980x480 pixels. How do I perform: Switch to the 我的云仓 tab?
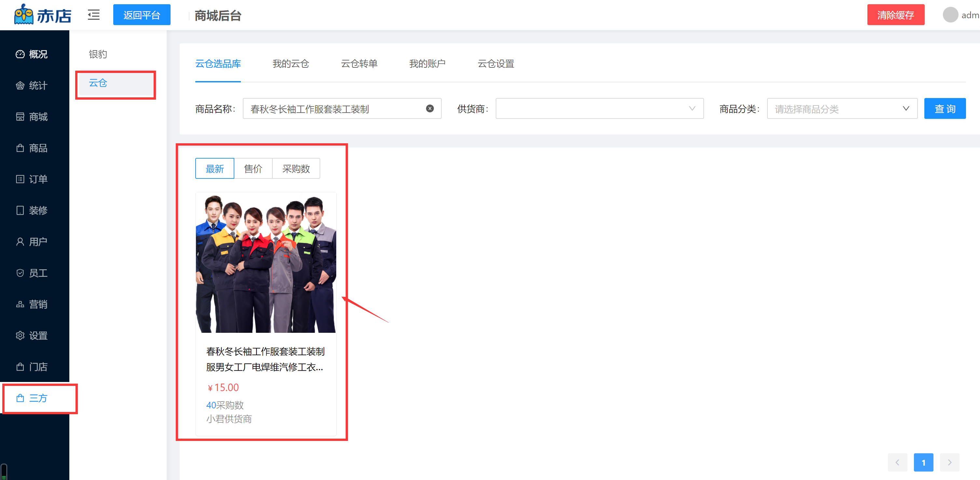pyautogui.click(x=291, y=64)
